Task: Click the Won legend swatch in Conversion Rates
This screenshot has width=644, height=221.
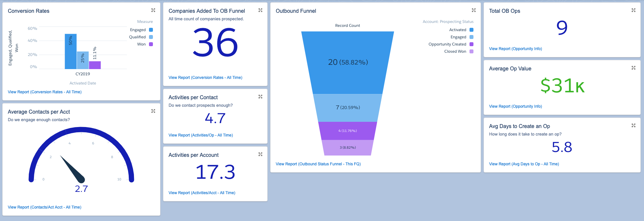Action: pos(151,44)
